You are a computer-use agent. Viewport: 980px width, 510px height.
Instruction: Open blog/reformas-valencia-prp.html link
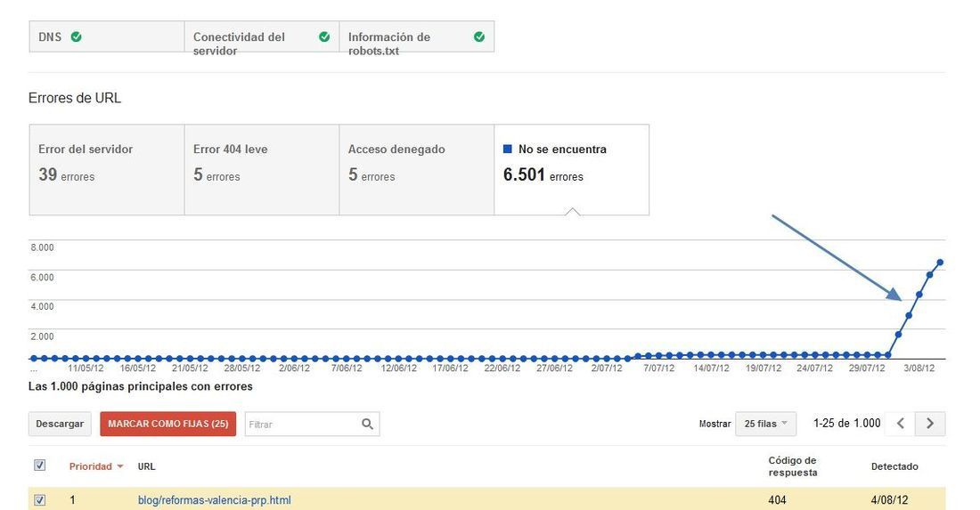tap(215, 500)
